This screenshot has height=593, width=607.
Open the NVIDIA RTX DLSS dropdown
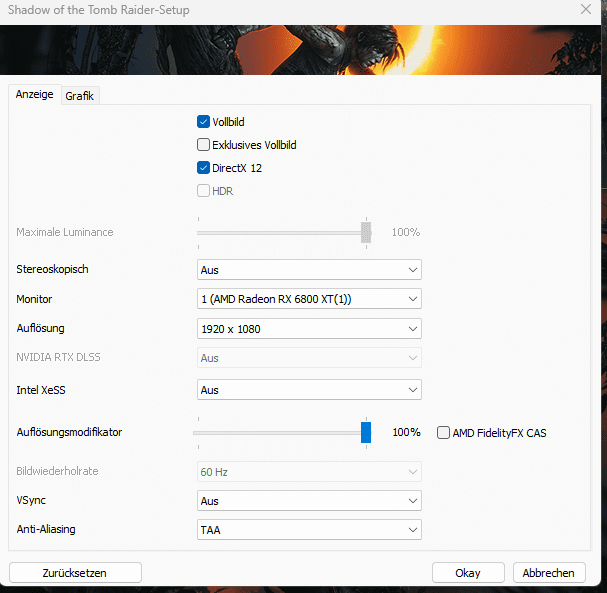coord(309,358)
